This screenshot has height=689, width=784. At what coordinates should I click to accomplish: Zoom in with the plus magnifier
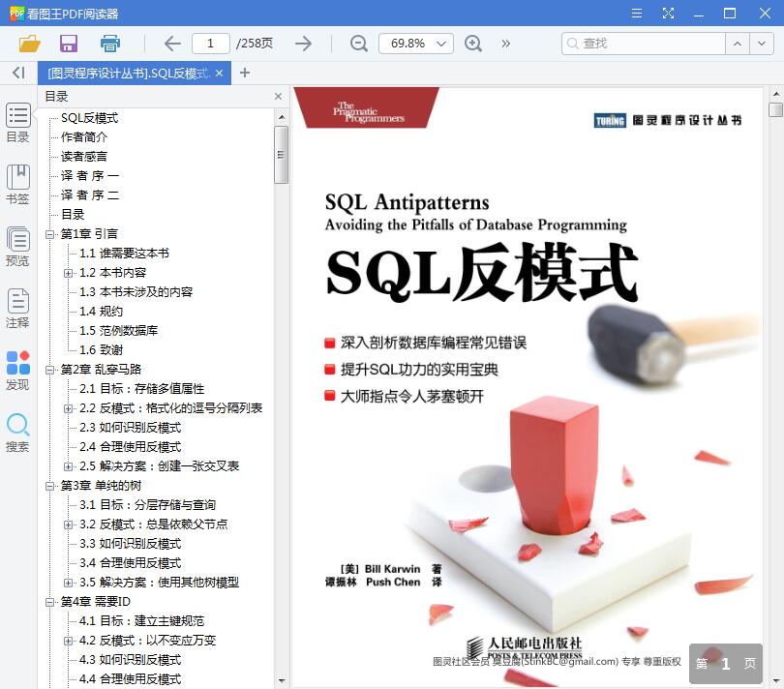click(473, 44)
